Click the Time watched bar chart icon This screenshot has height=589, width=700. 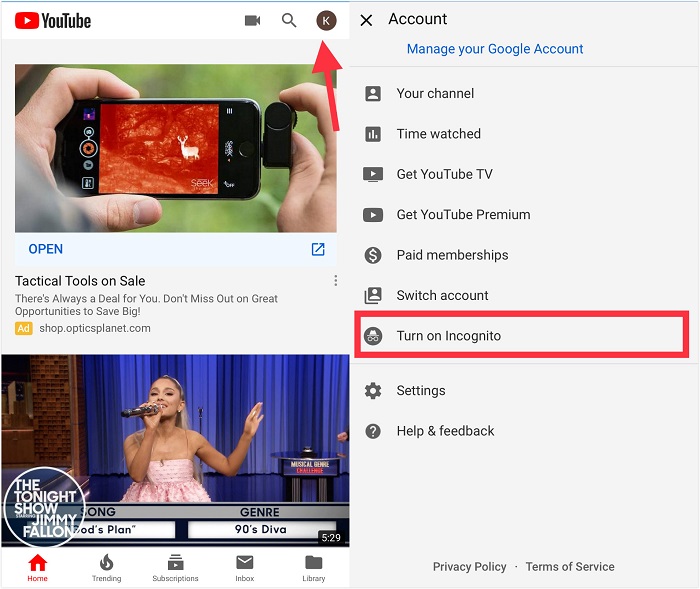point(373,134)
